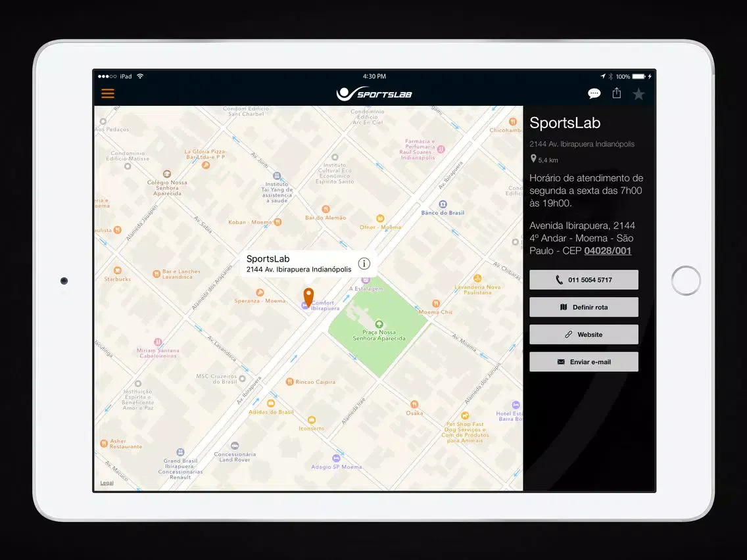Viewport: 747px width, 560px height.
Task: Select Rincao Caipira restaurant marker
Action: click(x=289, y=381)
